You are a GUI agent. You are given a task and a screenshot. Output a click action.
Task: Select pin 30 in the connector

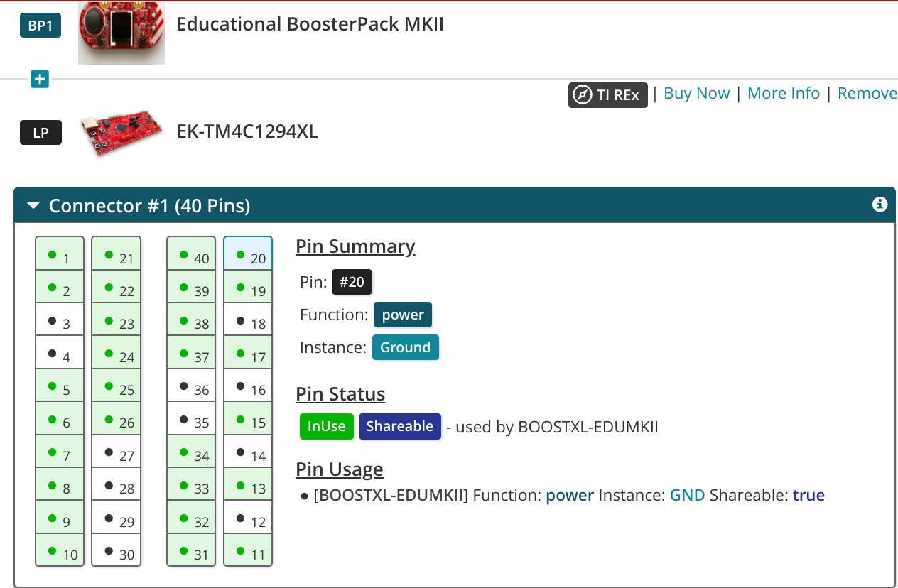[x=117, y=550]
